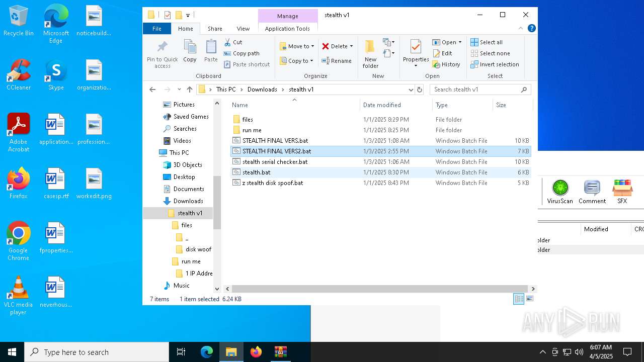644x362 pixels.
Task: Sort by the Type column header
Action: pyautogui.click(x=462, y=105)
